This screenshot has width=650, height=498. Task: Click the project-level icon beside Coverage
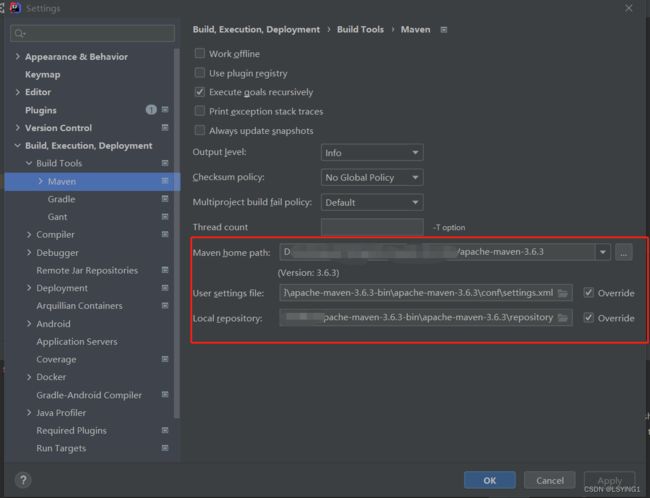tap(165, 359)
